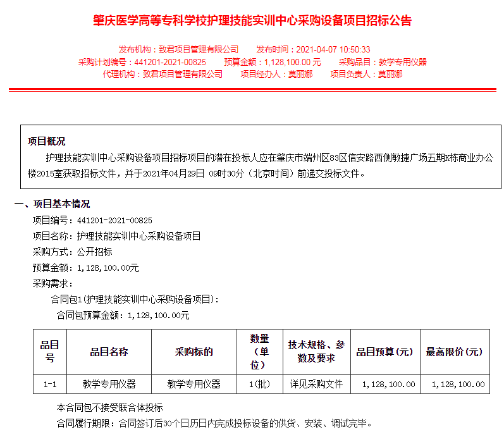
Task: Click 项目名称：护理技能实训中心采购设备项目 line
Action: pos(117,236)
